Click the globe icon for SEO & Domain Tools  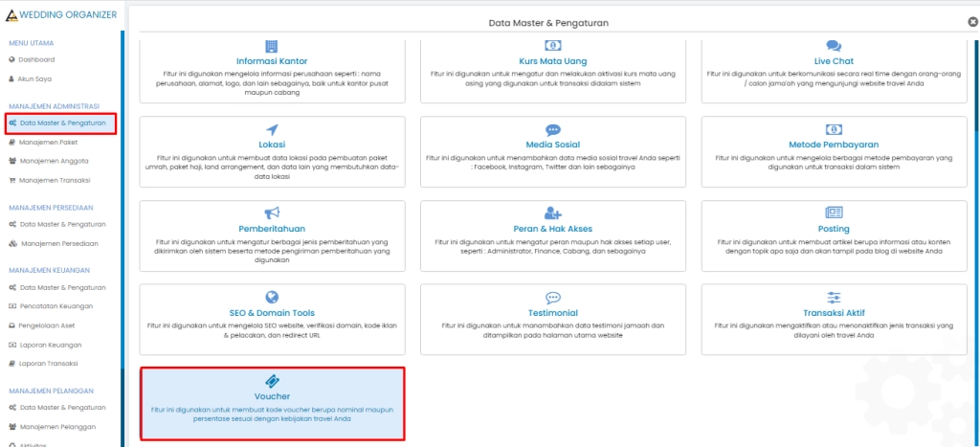pyautogui.click(x=272, y=297)
